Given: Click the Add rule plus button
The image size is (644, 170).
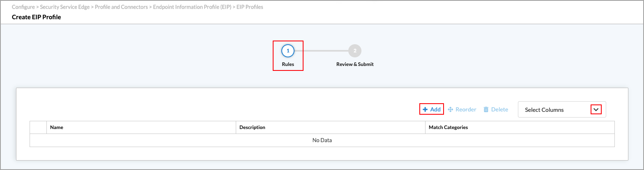Looking at the screenshot, I should [x=432, y=109].
